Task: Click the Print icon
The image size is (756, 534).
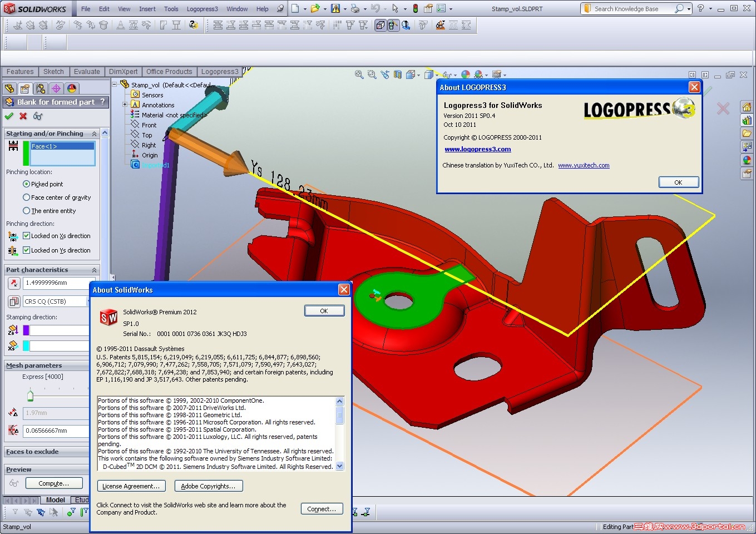Action: click(355, 8)
